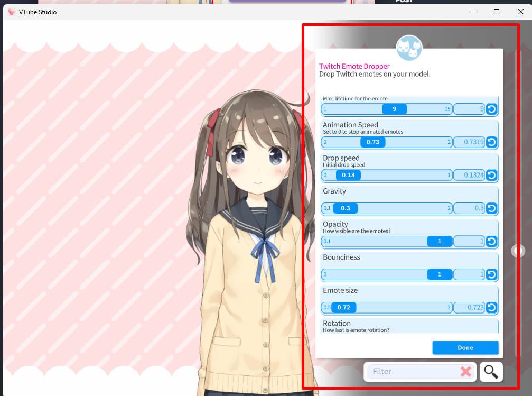This screenshot has width=532, height=396.
Task: Click the Animation Speed slider handle 0.73
Action: [x=372, y=142]
